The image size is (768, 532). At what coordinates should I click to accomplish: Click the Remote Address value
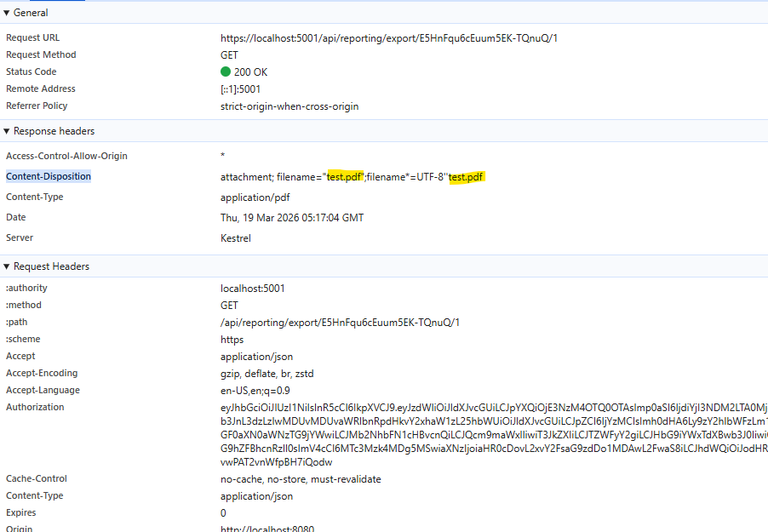coord(240,89)
